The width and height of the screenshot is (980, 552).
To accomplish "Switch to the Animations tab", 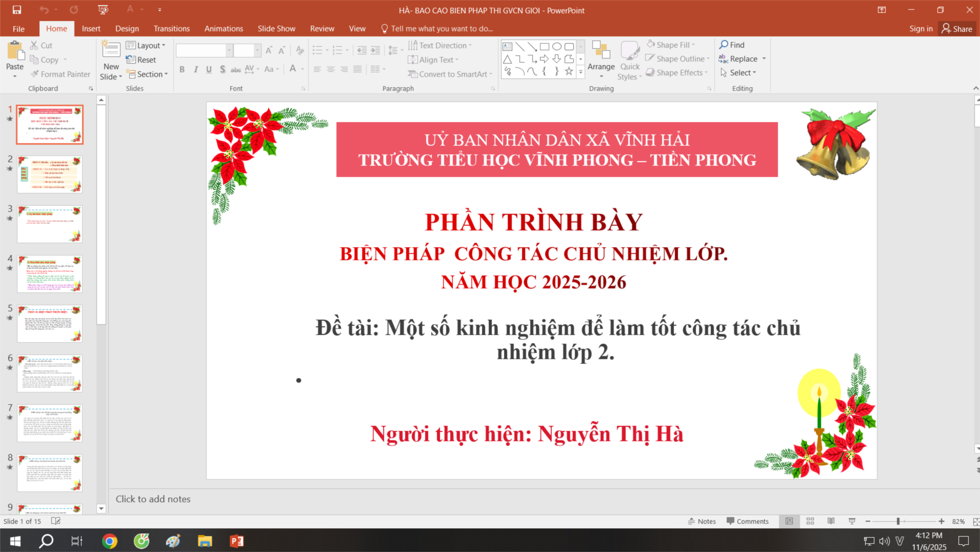I will [223, 29].
